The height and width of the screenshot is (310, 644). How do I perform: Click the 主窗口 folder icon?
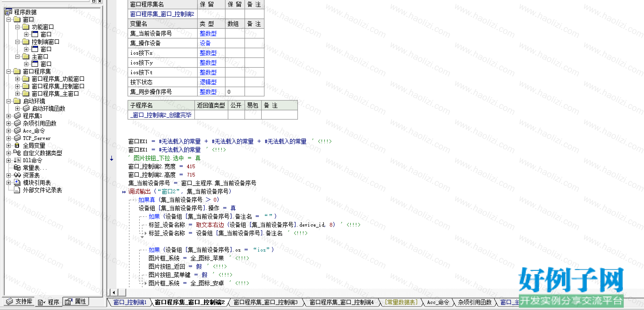click(26, 56)
